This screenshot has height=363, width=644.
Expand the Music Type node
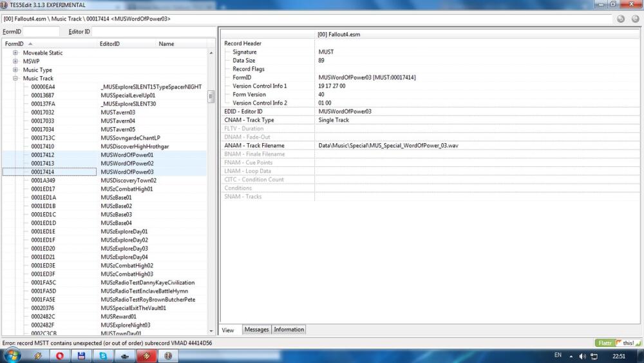click(15, 70)
